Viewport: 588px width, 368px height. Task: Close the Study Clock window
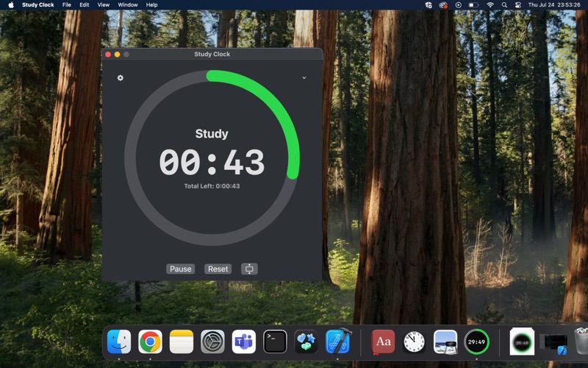(108, 54)
